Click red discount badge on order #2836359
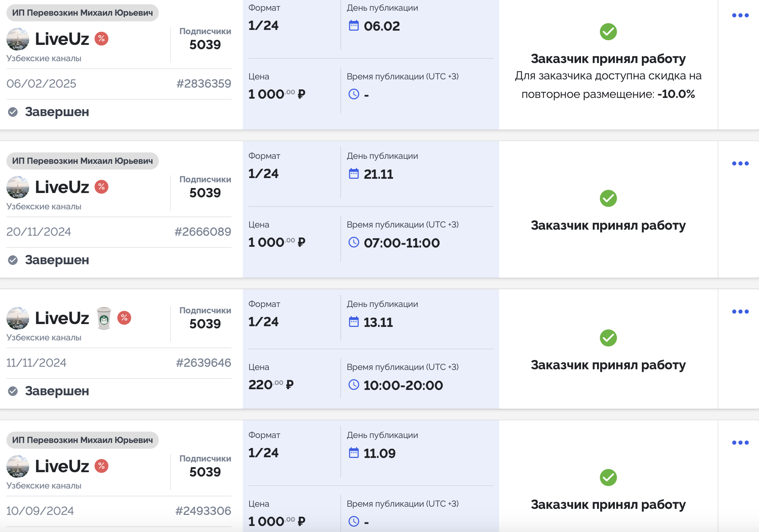This screenshot has width=759, height=532. (101, 38)
